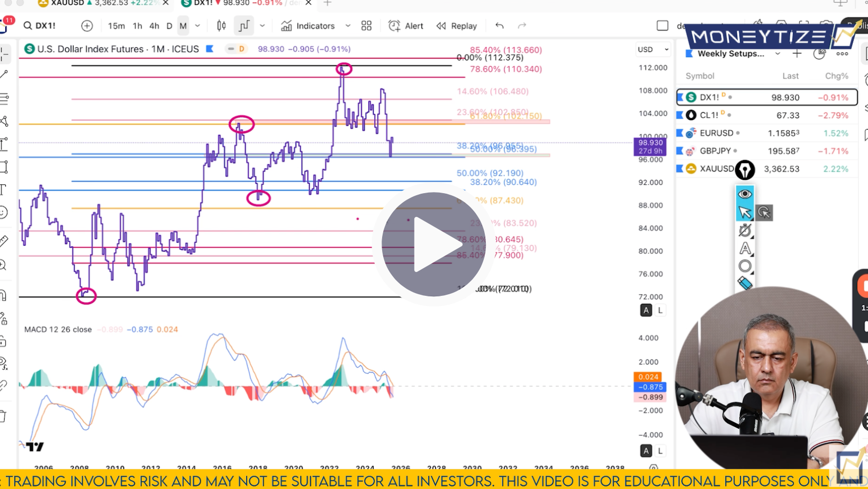Expand the indicators favorites dropdown
Image resolution: width=868 pixels, height=489 pixels.
pyautogui.click(x=348, y=25)
